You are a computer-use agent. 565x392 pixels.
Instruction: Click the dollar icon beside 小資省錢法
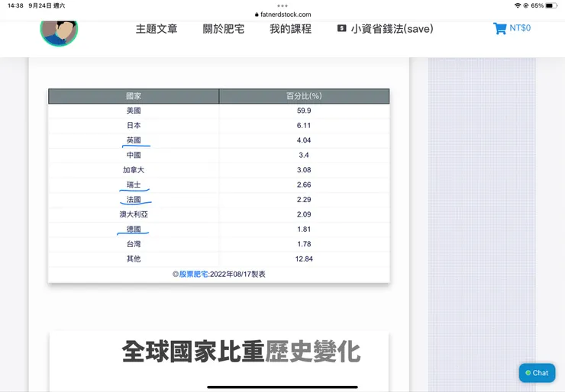click(x=341, y=28)
